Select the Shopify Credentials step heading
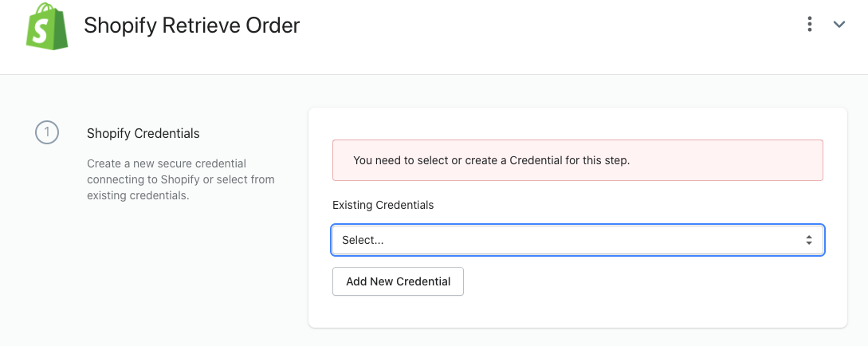Image resolution: width=868 pixels, height=346 pixels. tap(143, 133)
